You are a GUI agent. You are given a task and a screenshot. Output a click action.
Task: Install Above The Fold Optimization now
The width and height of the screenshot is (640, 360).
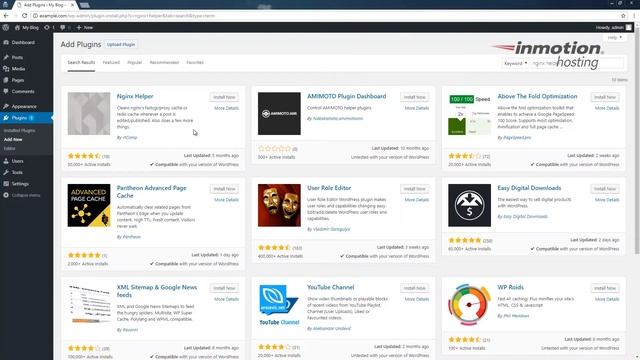(605, 97)
